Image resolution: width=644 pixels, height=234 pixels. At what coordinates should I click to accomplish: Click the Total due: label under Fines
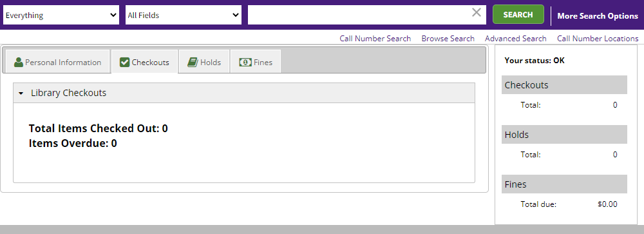538,204
